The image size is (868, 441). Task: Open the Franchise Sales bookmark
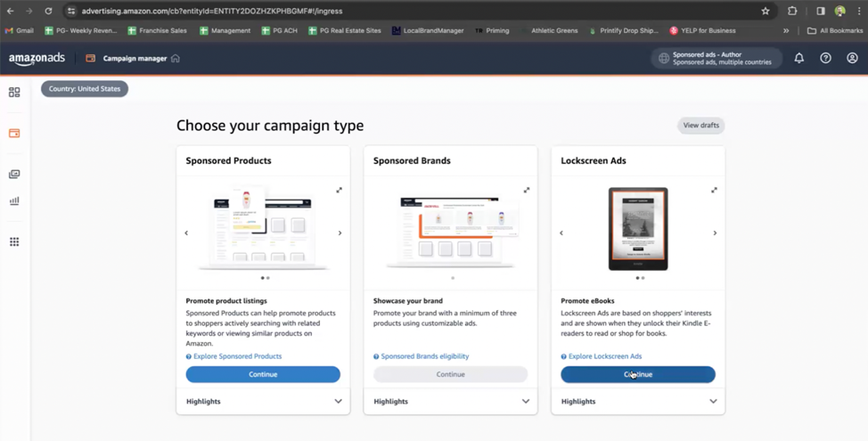tap(157, 30)
